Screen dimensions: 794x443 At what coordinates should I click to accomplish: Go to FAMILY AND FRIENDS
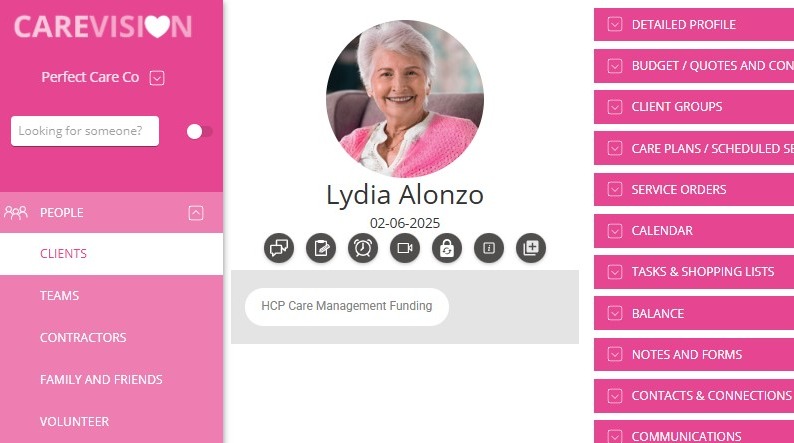101,380
